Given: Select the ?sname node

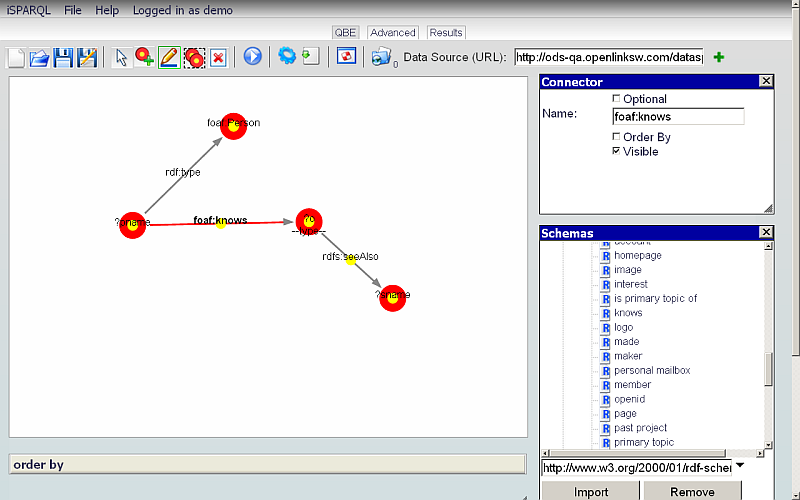Looking at the screenshot, I should click(392, 298).
